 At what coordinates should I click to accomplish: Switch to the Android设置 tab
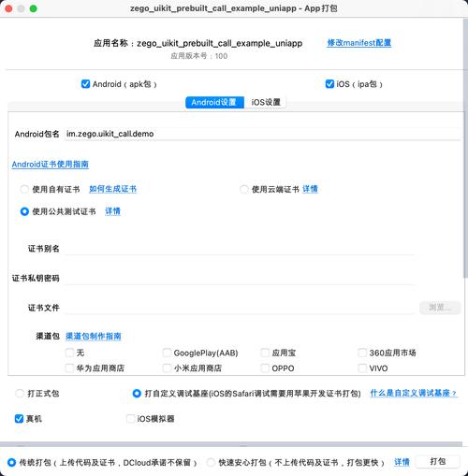214,102
